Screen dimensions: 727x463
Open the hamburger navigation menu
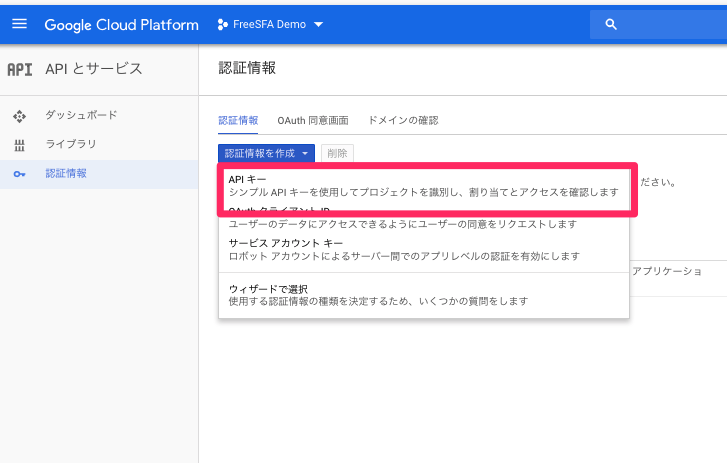pyautogui.click(x=20, y=24)
